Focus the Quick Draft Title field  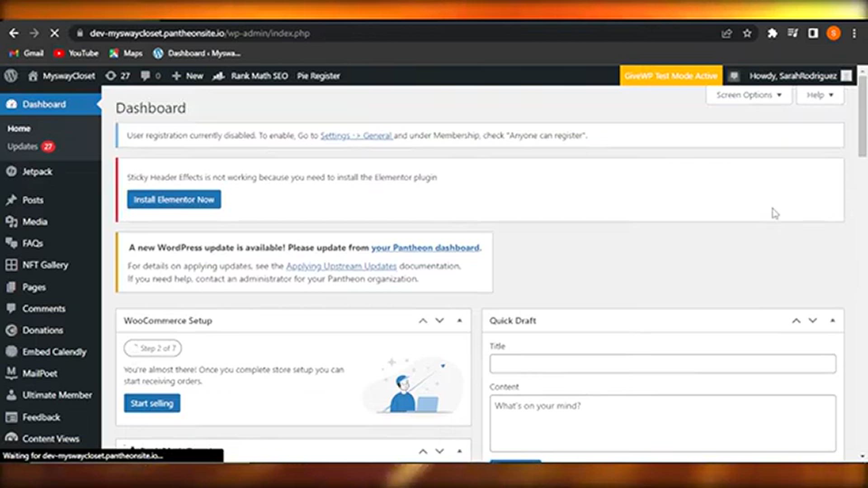(x=663, y=364)
